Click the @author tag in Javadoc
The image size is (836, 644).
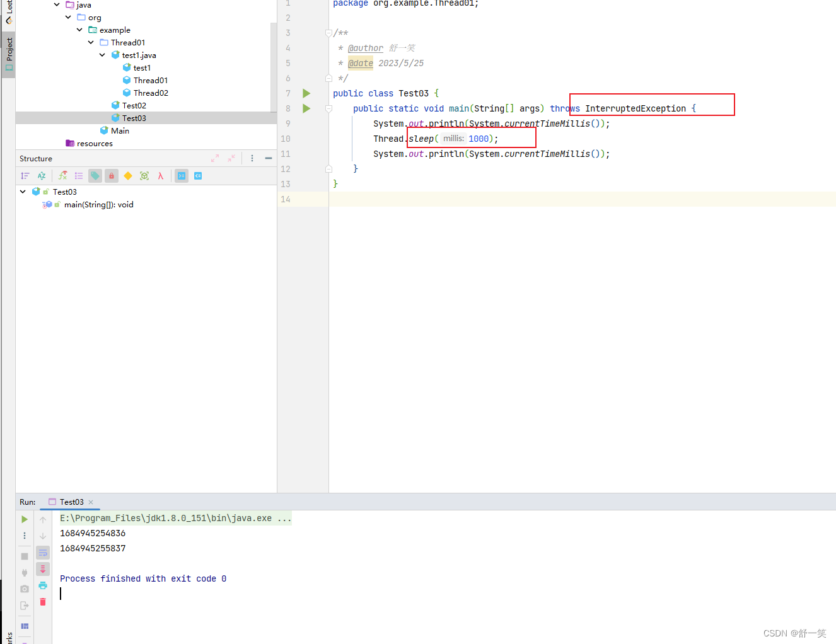(x=365, y=48)
